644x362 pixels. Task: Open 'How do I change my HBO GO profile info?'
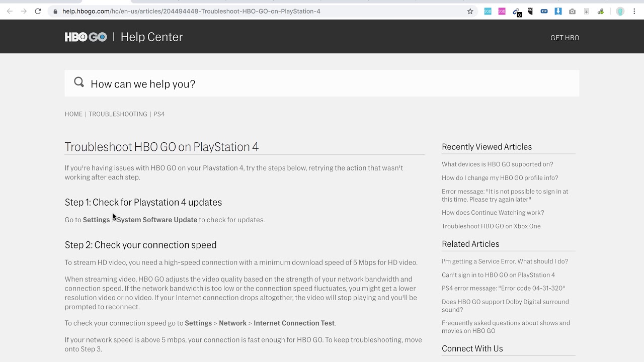click(500, 178)
